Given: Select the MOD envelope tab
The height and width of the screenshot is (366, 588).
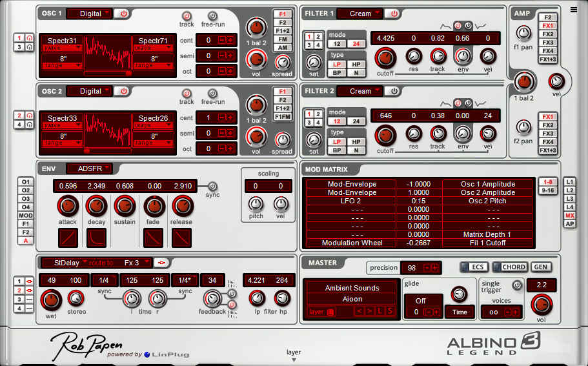Looking at the screenshot, I should tap(25, 216).
